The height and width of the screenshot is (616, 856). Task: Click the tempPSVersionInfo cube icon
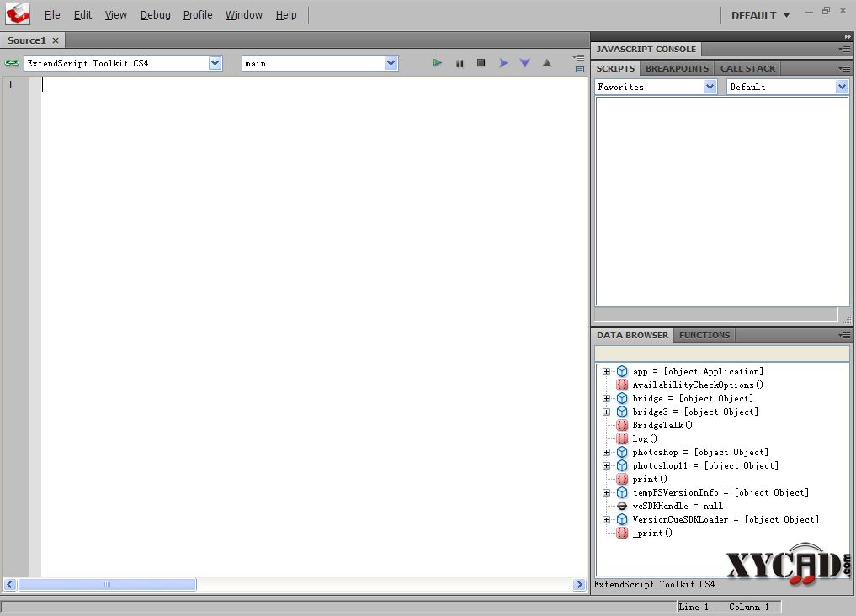pyautogui.click(x=622, y=492)
